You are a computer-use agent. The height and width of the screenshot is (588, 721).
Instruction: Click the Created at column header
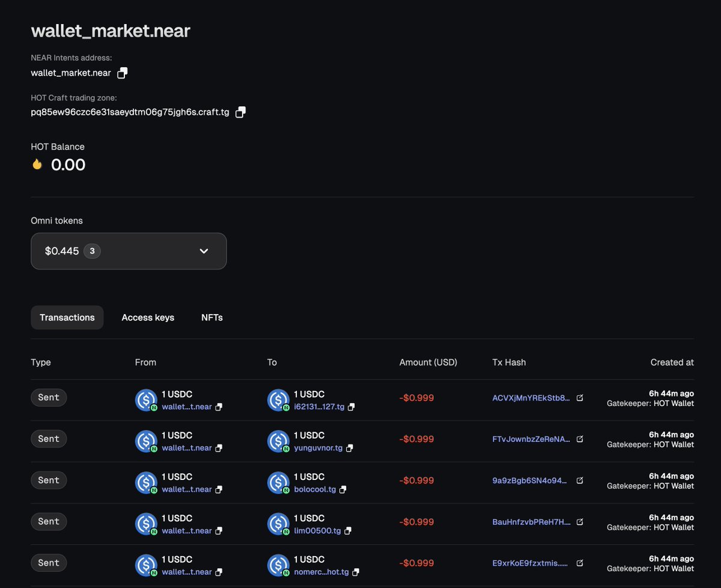coord(672,362)
